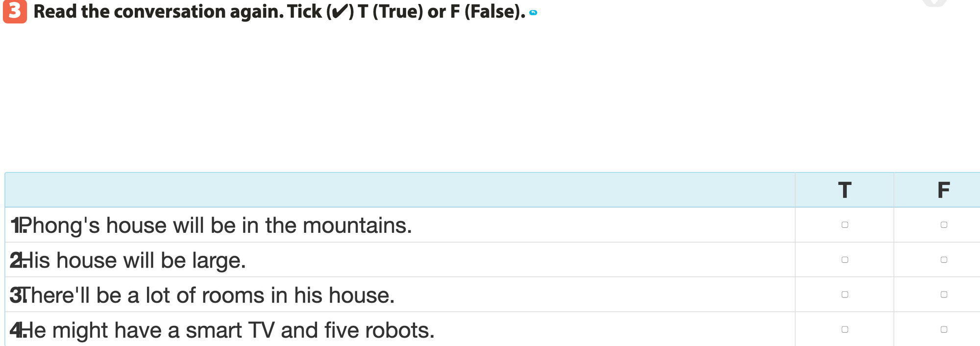This screenshot has width=980, height=346.
Task: Mark True for lot of rooms statement
Action: (845, 295)
